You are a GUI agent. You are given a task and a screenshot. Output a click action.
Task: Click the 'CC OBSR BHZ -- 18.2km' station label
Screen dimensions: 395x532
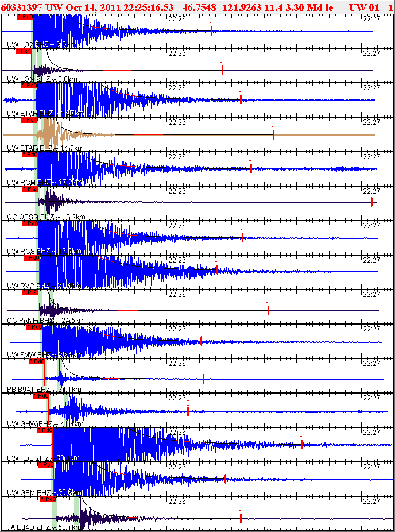[x=46, y=217]
